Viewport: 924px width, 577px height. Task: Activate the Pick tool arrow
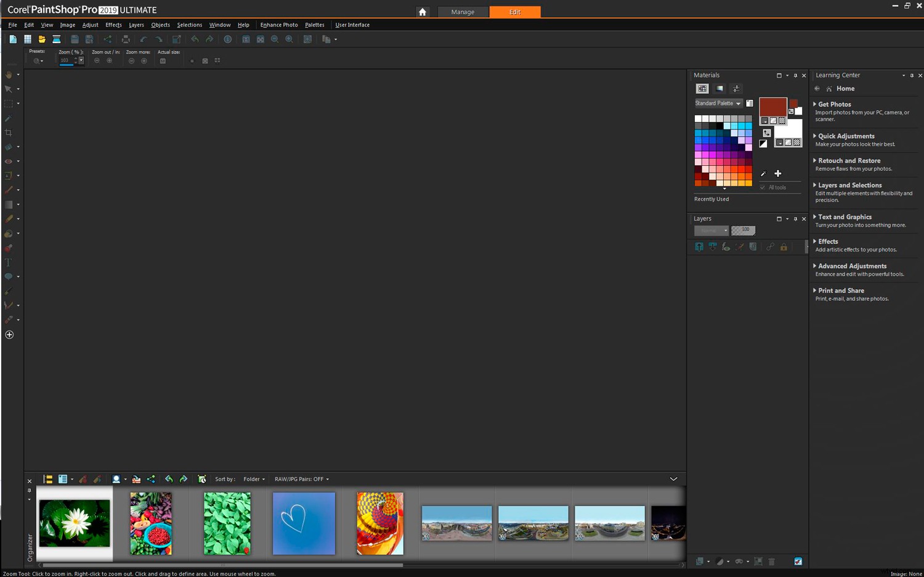pyautogui.click(x=9, y=89)
